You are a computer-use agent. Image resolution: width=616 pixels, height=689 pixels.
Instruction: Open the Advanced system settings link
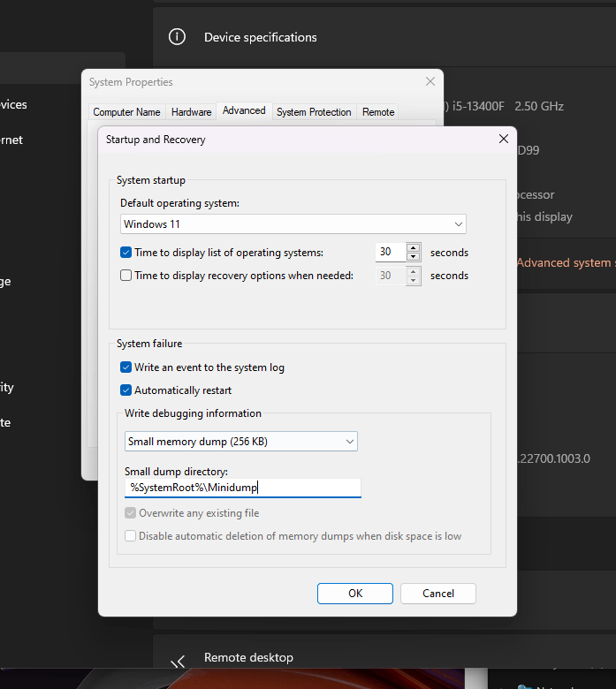[567, 262]
